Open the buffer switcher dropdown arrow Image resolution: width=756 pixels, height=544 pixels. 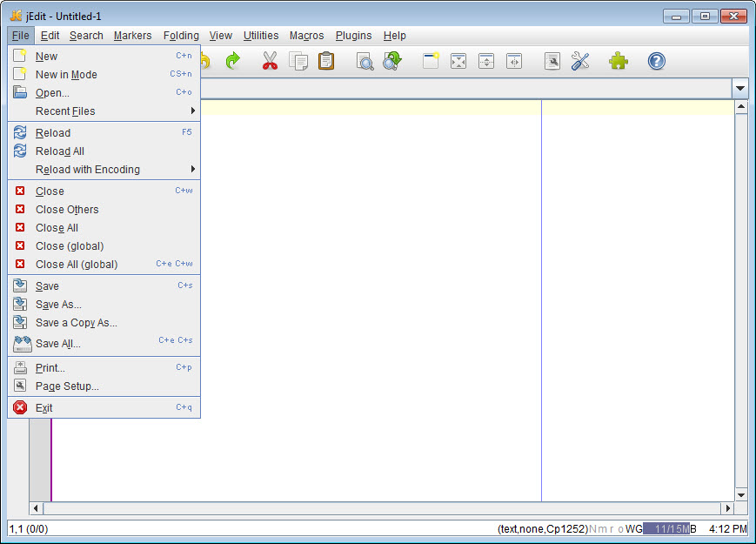click(740, 88)
